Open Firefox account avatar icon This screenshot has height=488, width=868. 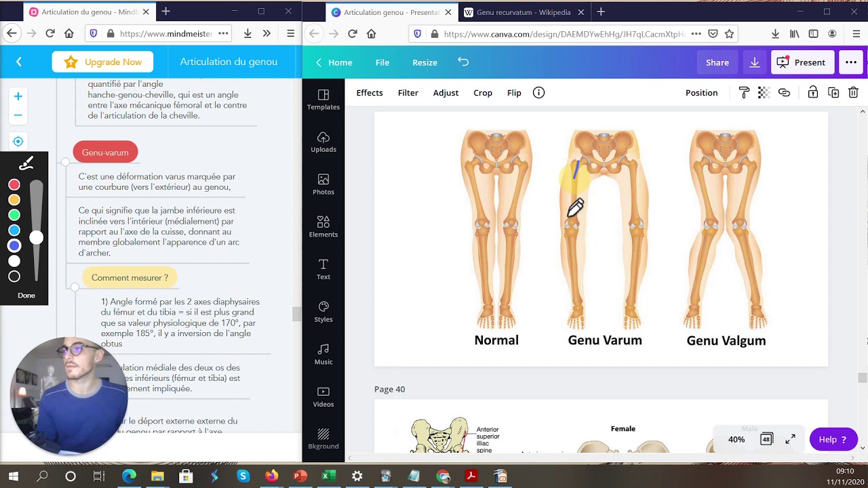click(832, 34)
